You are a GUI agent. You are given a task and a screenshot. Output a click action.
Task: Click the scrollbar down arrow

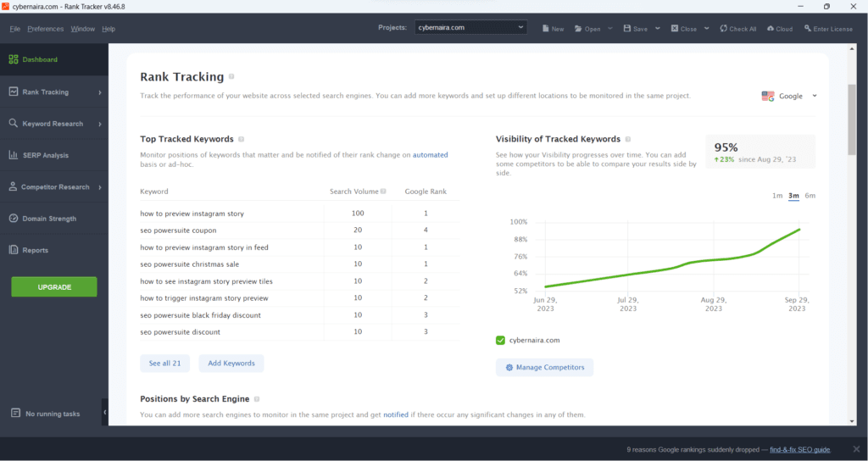click(852, 421)
